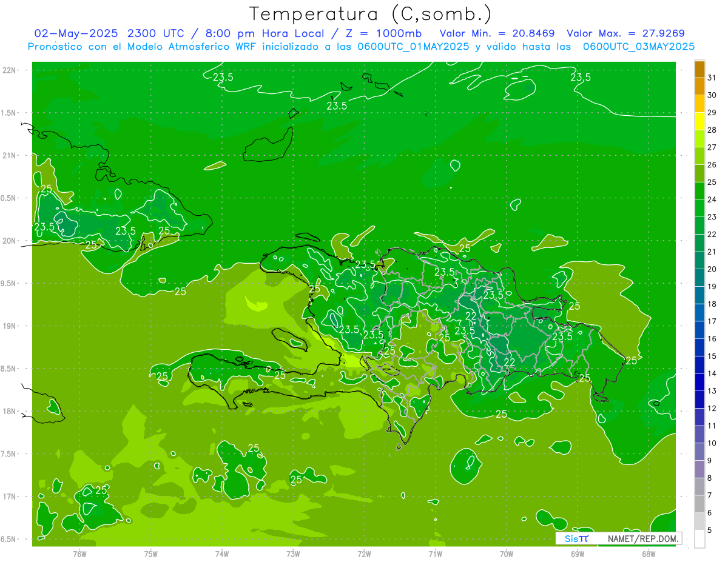Screen dimensions: 728x562
Task: Click the 17N latitude label
Action: [x=9, y=497]
